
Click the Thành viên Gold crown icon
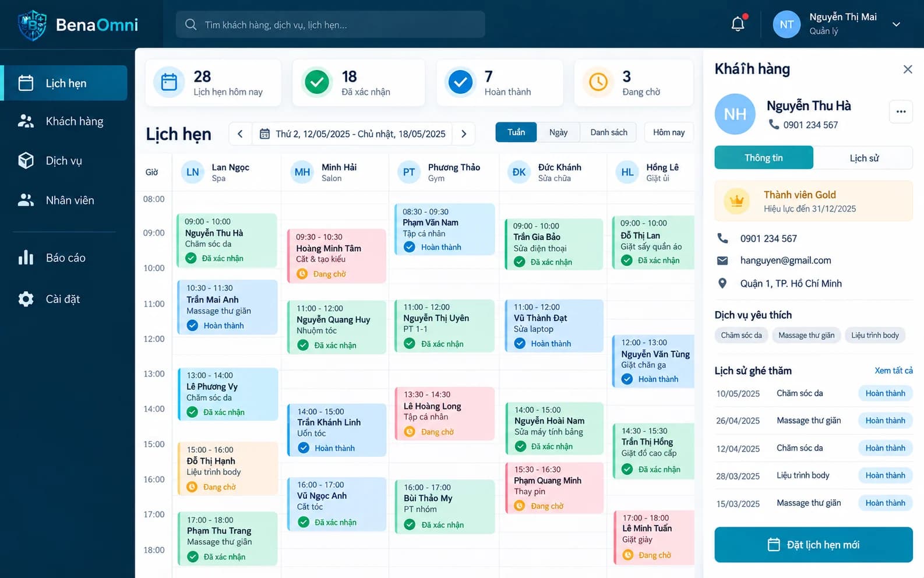[737, 201]
